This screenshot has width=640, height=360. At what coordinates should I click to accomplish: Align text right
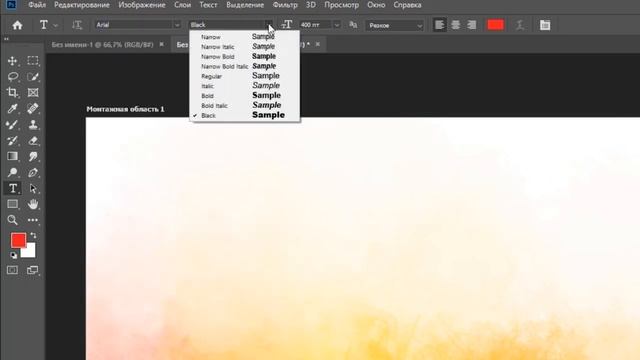[471, 25]
